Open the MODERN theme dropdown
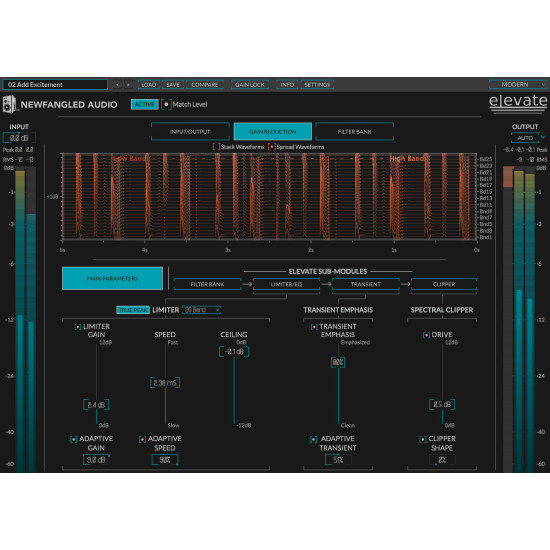This screenshot has width=550, height=550. pos(518,85)
